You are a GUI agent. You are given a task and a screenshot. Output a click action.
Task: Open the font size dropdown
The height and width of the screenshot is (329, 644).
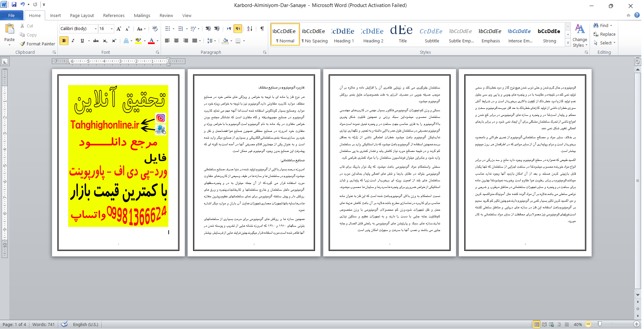click(x=112, y=29)
